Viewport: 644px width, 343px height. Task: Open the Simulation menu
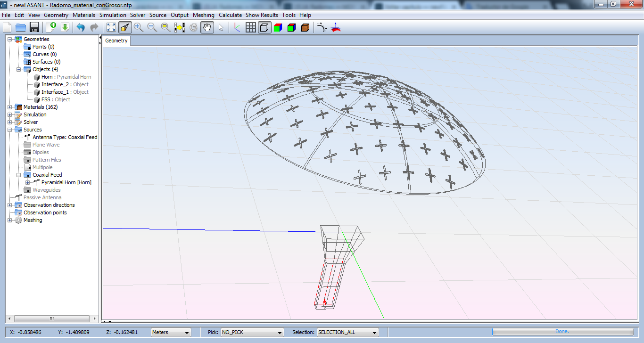tap(113, 15)
